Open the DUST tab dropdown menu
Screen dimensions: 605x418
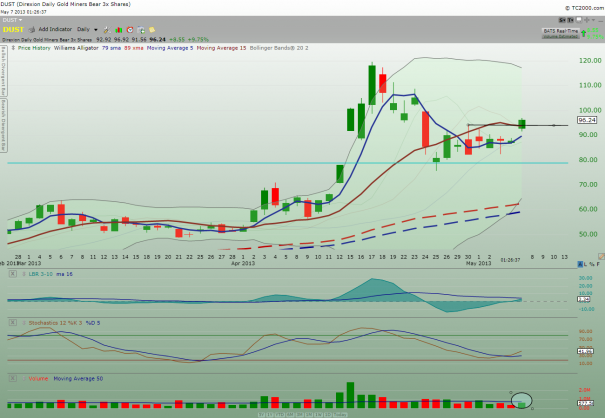12,20
